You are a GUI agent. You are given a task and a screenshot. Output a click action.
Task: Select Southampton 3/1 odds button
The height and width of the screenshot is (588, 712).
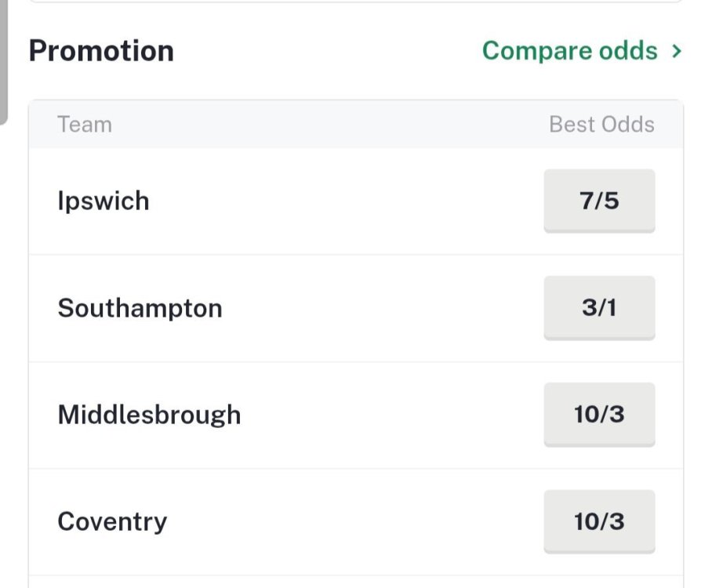[599, 307]
